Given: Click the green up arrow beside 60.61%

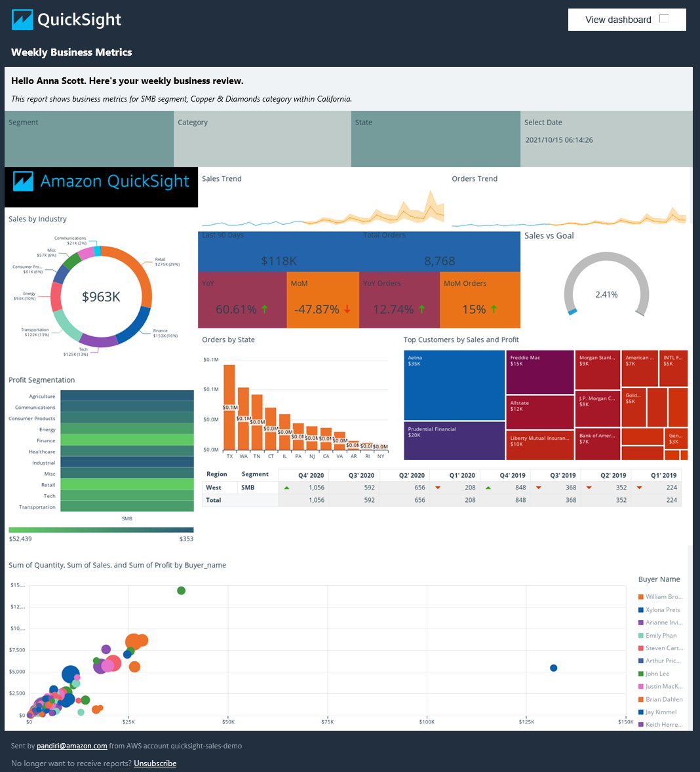Looking at the screenshot, I should point(264,309).
